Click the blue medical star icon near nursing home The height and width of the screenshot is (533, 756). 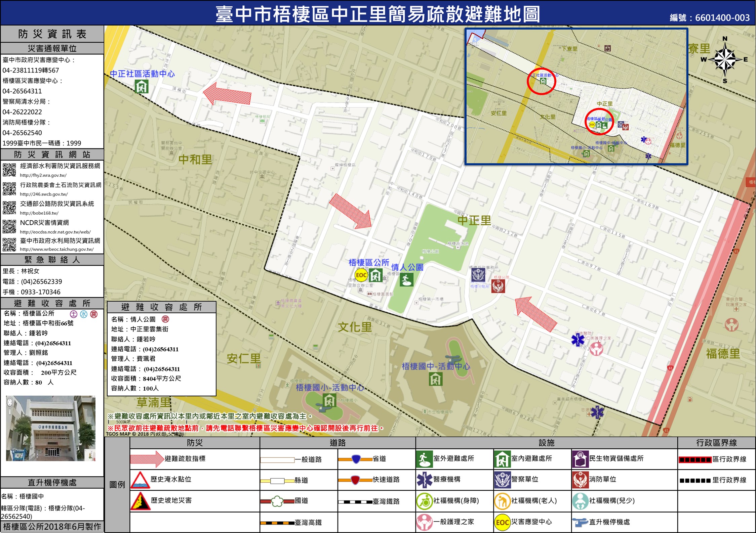(578, 340)
